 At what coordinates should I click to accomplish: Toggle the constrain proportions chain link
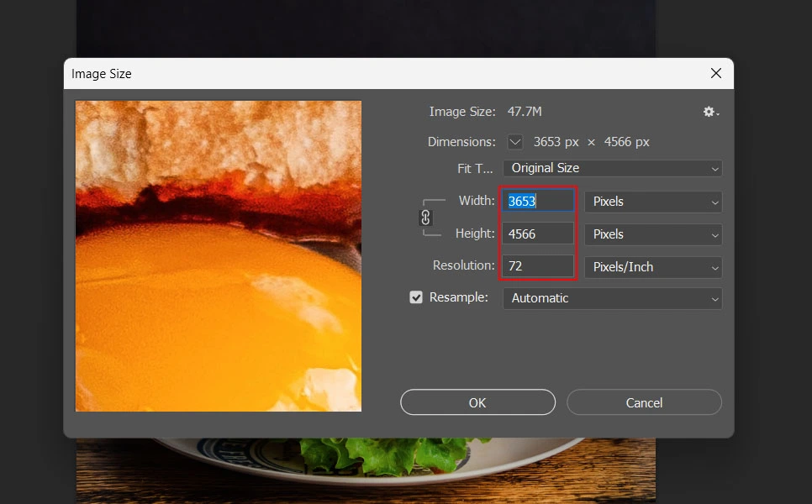tap(425, 218)
